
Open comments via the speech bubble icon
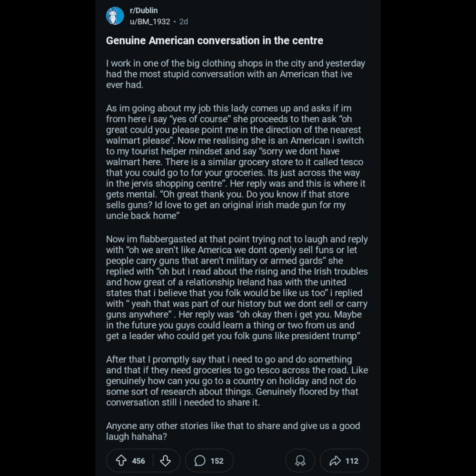point(200,461)
